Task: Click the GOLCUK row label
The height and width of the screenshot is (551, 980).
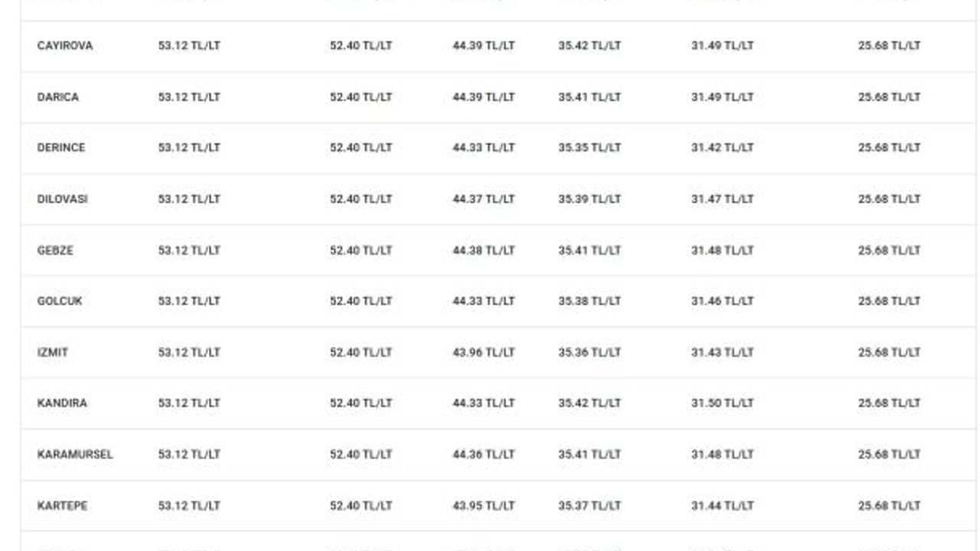Action: pyautogui.click(x=60, y=301)
